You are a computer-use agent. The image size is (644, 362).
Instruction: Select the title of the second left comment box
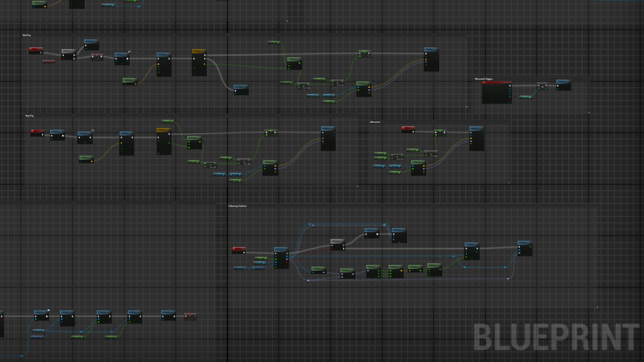(30, 116)
